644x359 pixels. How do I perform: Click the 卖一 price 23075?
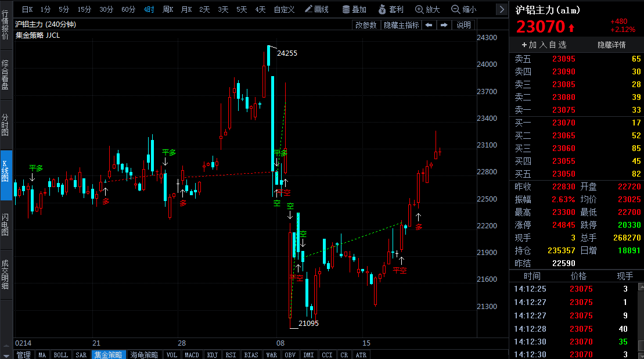563,110
